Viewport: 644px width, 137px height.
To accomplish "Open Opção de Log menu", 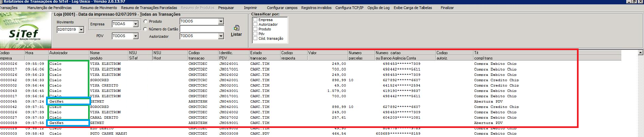I will coord(378,8).
